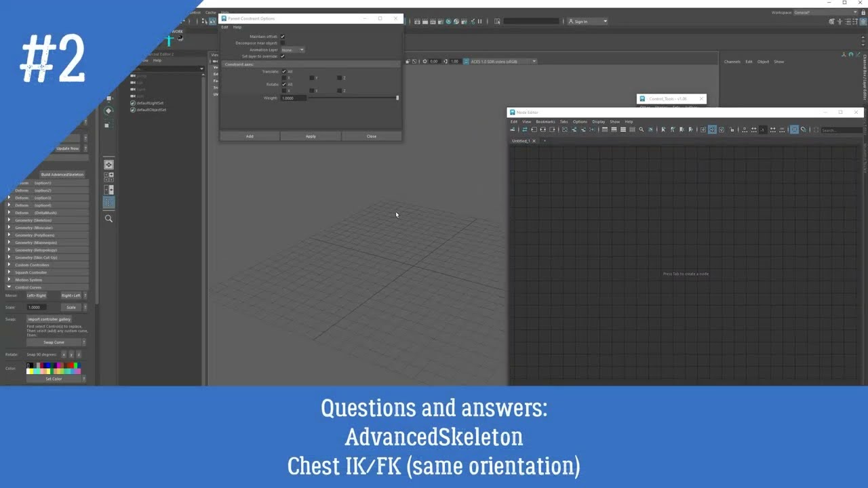Click the magnifier search icon in tool column

[108, 218]
